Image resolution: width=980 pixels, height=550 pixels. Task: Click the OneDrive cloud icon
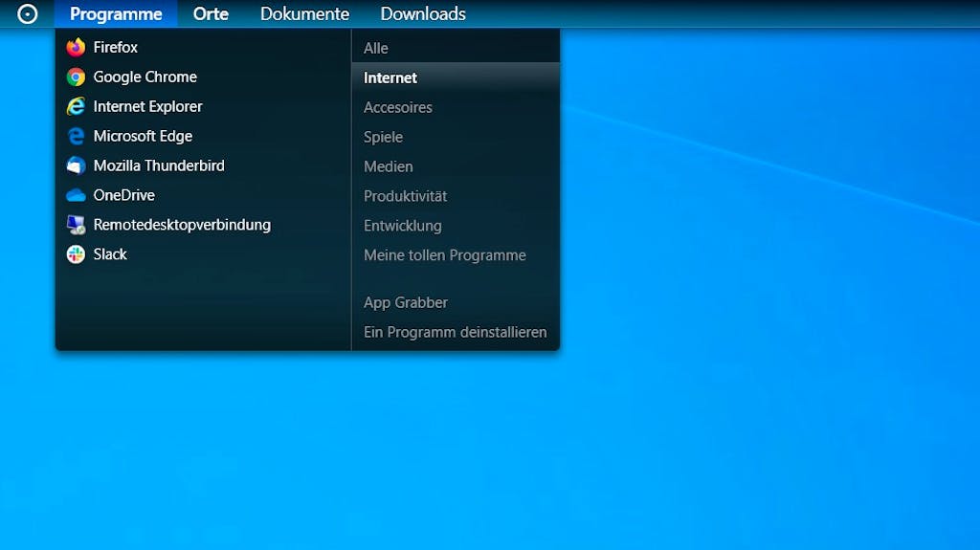pyautogui.click(x=76, y=195)
